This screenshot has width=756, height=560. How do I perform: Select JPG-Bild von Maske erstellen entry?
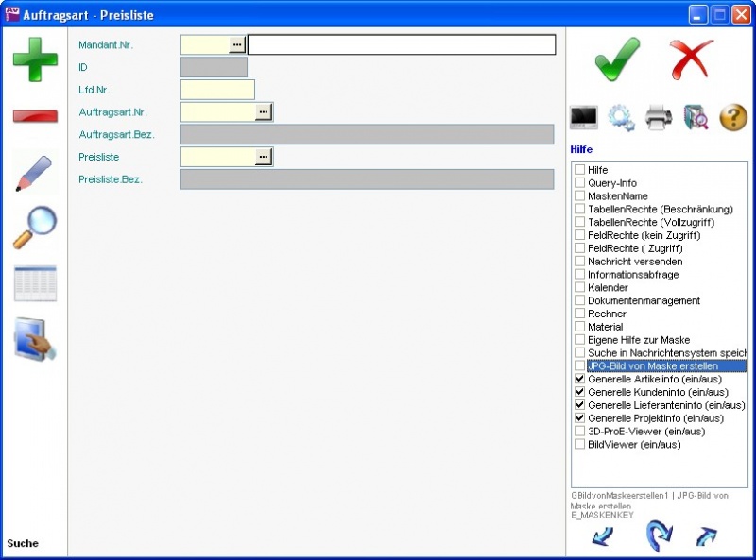(x=652, y=365)
